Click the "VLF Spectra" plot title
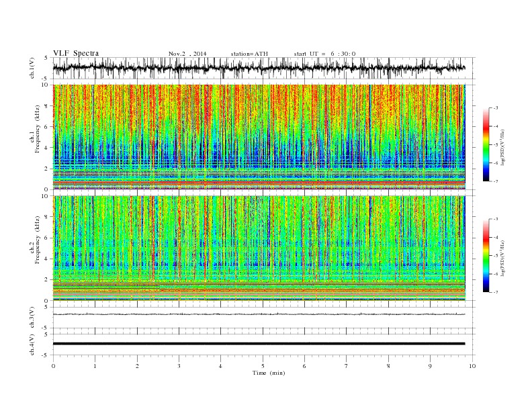 (x=76, y=53)
